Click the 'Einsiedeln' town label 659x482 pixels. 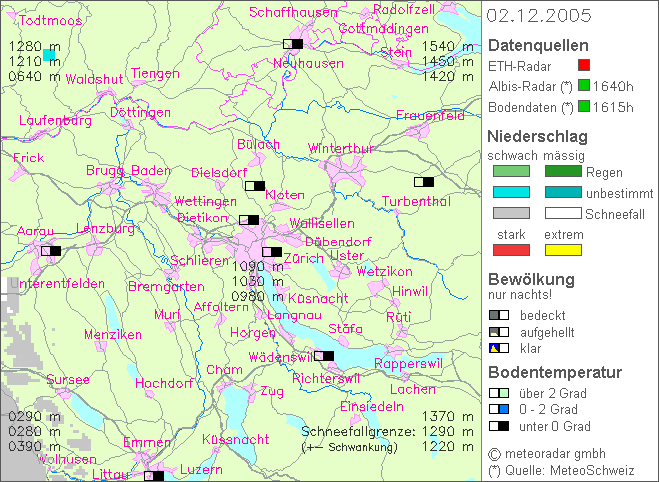point(372,406)
